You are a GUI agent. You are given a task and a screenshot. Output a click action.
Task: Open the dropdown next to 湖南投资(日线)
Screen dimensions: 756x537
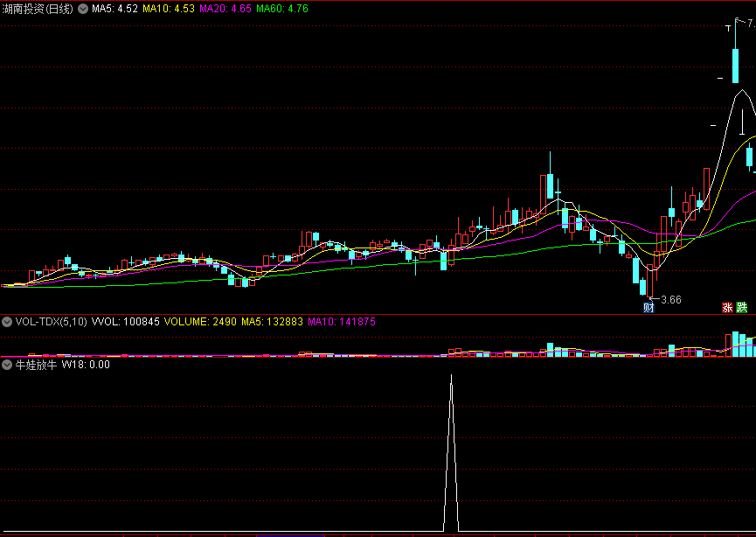(83, 9)
